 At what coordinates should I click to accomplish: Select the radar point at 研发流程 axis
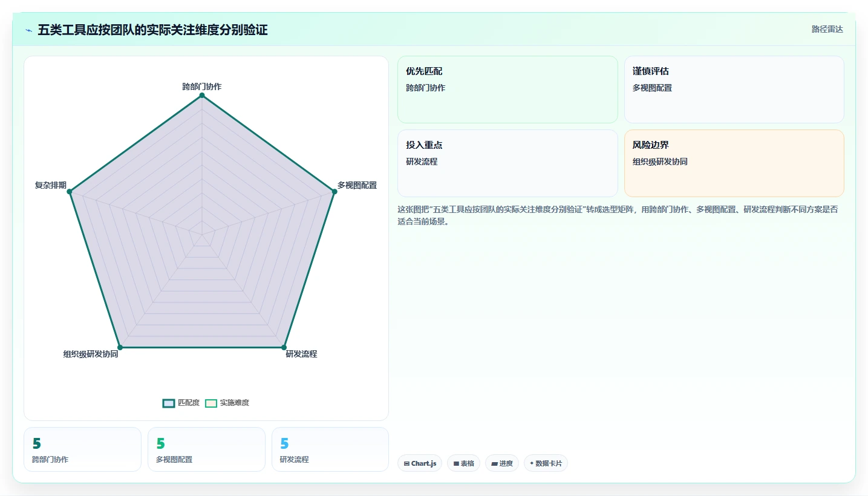[284, 347]
